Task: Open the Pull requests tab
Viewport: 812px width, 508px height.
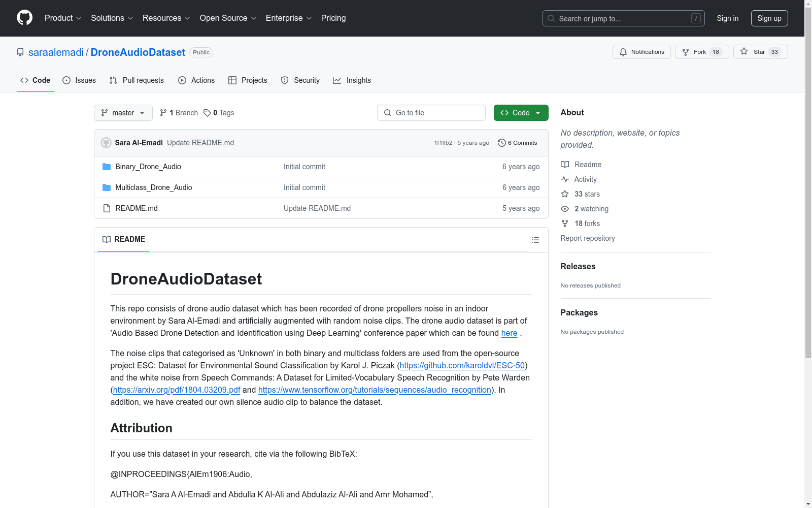Action: tap(137, 80)
